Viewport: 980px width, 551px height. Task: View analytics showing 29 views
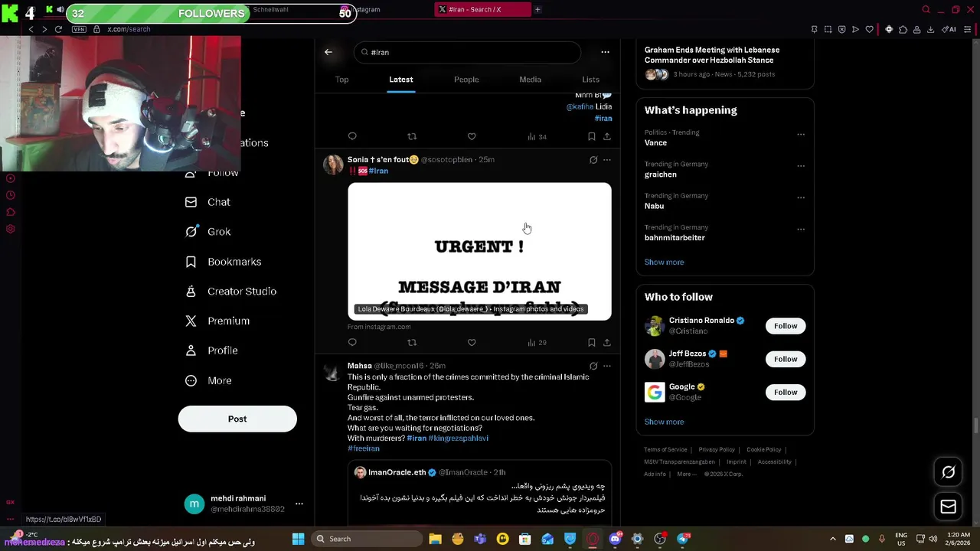point(537,342)
